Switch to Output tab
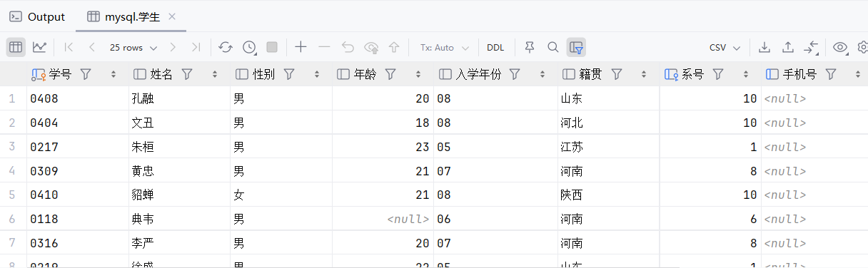This screenshot has height=268, width=868. point(37,16)
